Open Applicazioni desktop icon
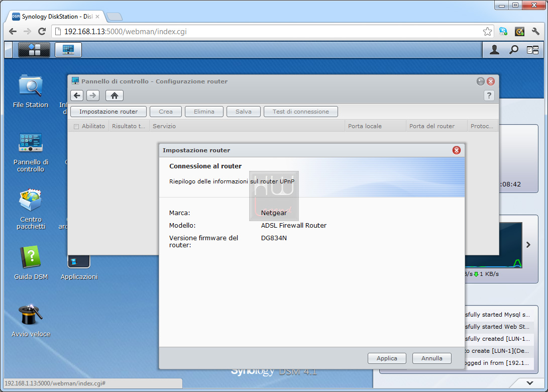Screen dimensions: 548x392 tap(79, 268)
